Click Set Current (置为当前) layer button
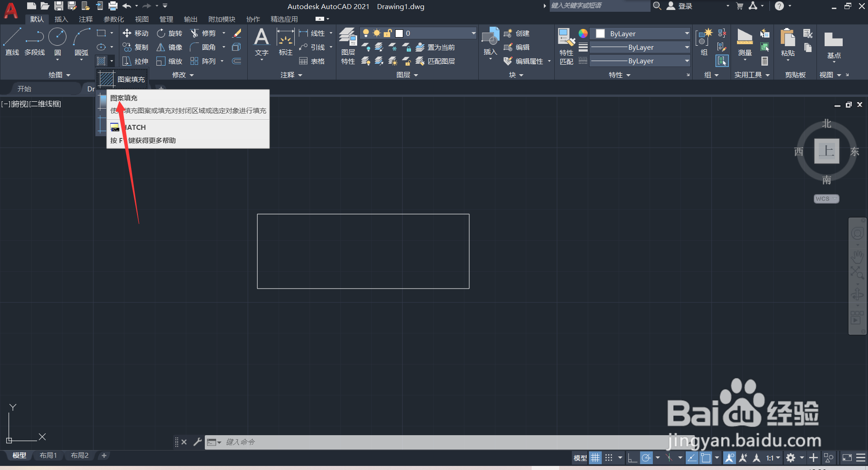The width and height of the screenshot is (868, 470). (435, 47)
